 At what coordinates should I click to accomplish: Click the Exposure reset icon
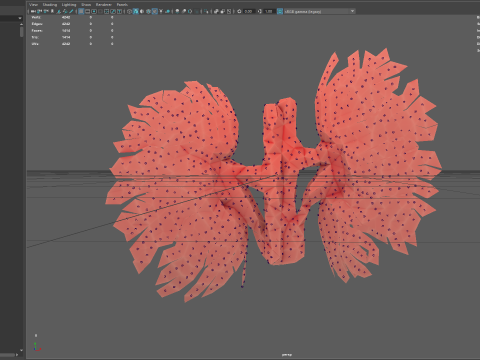239,11
